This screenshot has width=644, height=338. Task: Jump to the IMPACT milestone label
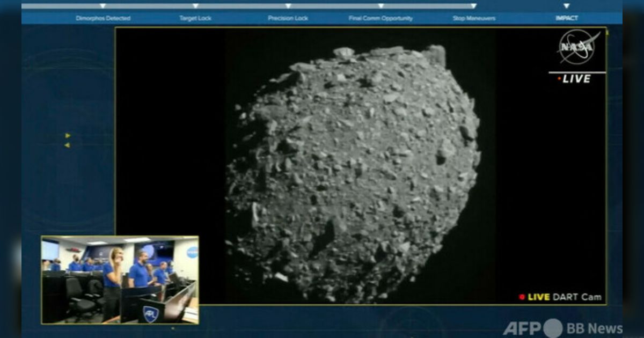567,18
